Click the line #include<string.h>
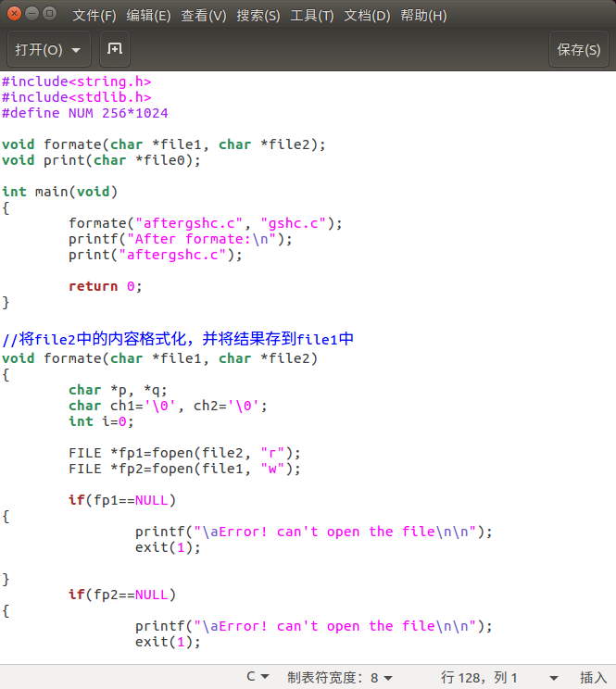The image size is (616, 689). click(77, 81)
